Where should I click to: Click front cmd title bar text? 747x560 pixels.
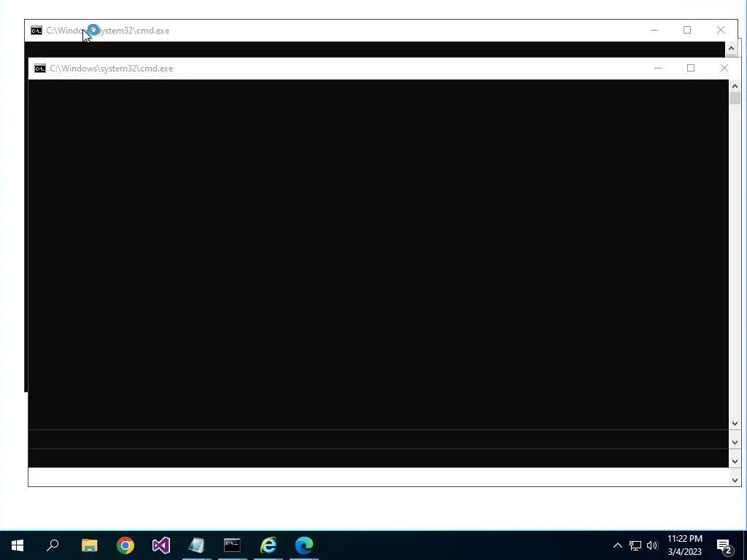[112, 69]
